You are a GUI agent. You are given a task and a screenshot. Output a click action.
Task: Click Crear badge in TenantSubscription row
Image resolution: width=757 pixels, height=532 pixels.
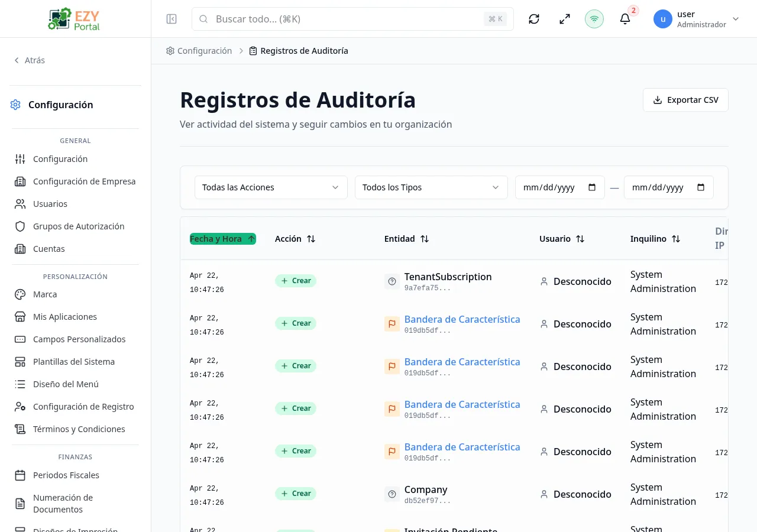tap(296, 281)
